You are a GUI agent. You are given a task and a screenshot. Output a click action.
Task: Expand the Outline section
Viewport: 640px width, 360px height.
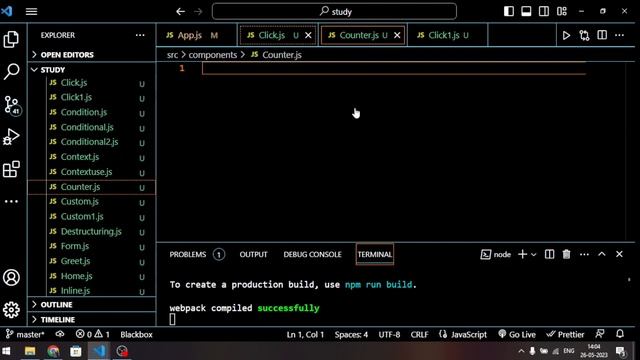92,305
